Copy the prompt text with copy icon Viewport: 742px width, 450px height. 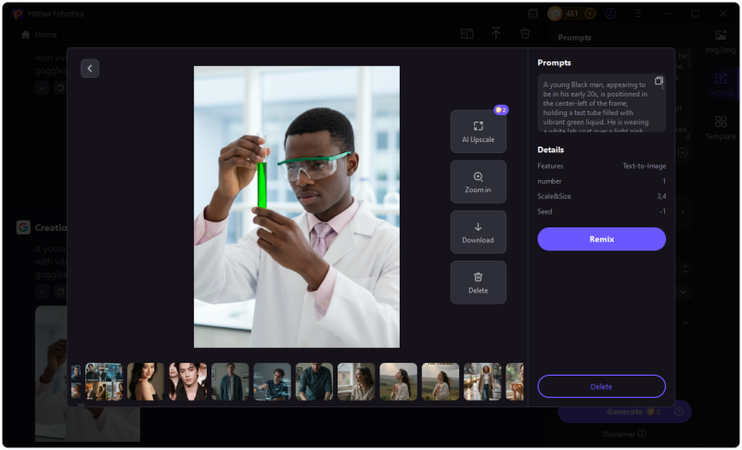click(x=658, y=81)
